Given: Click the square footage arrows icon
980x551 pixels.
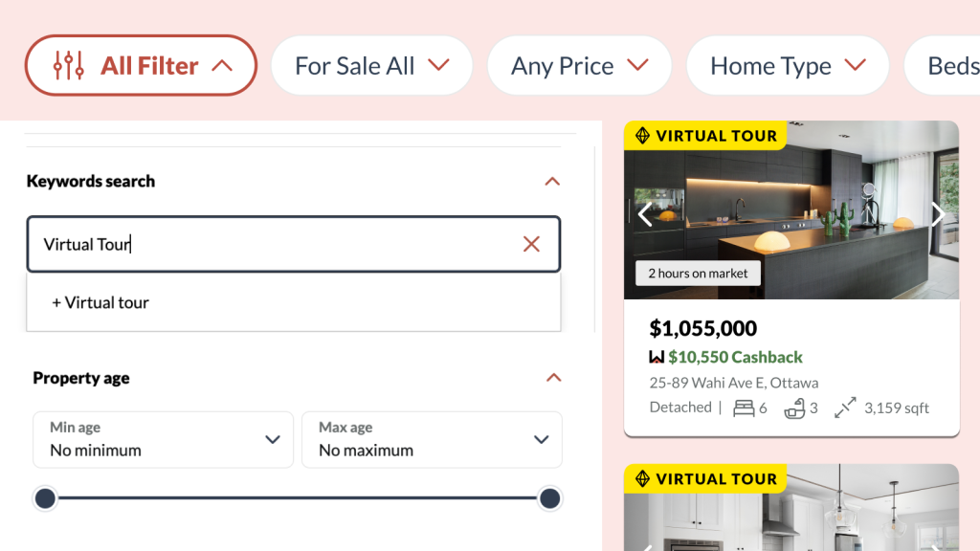Looking at the screenshot, I should click(x=844, y=408).
